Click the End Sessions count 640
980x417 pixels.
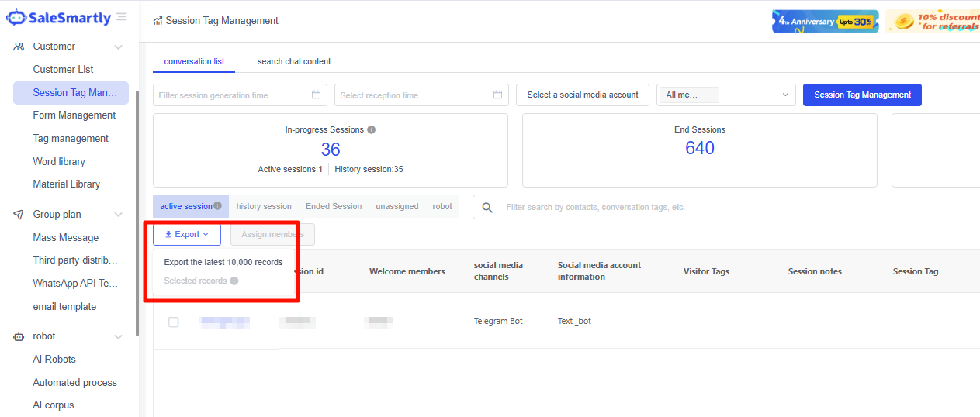[x=700, y=148]
